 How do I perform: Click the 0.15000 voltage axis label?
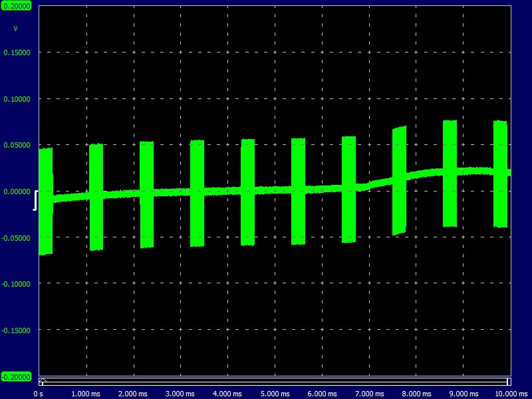[x=17, y=53]
